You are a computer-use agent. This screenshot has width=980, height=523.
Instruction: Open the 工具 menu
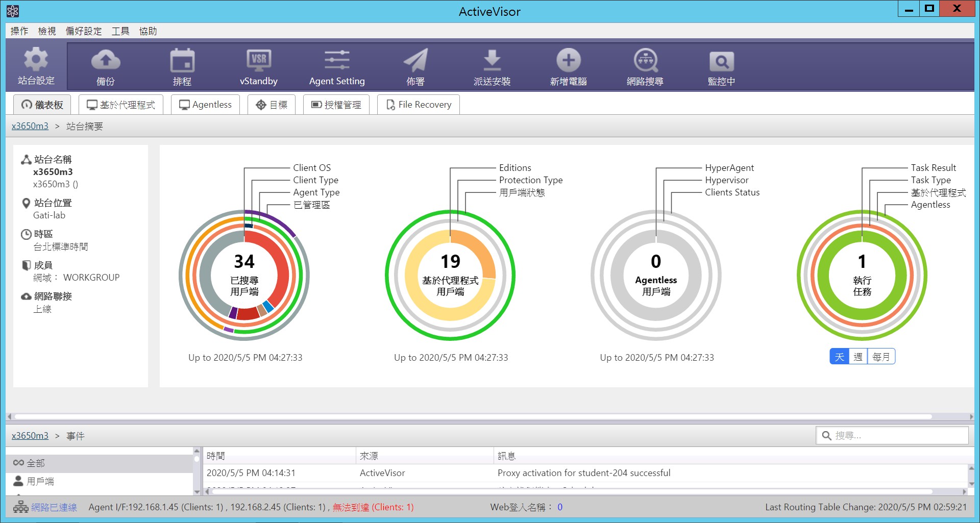coord(120,31)
